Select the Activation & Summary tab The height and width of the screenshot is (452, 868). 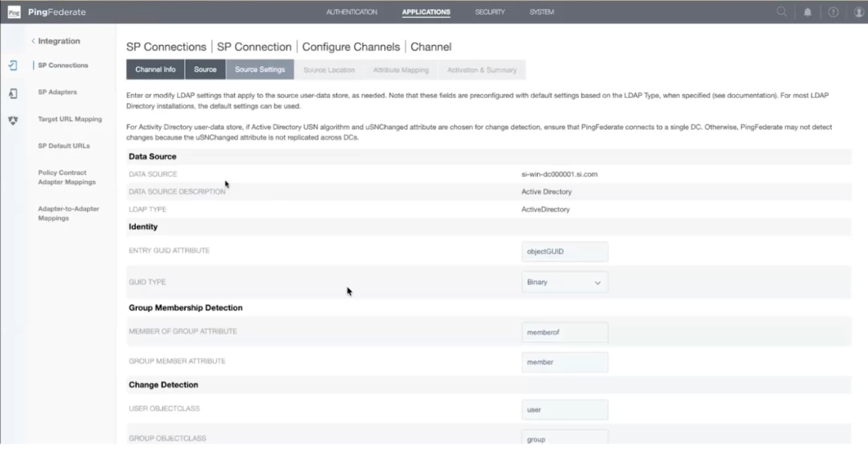point(481,70)
